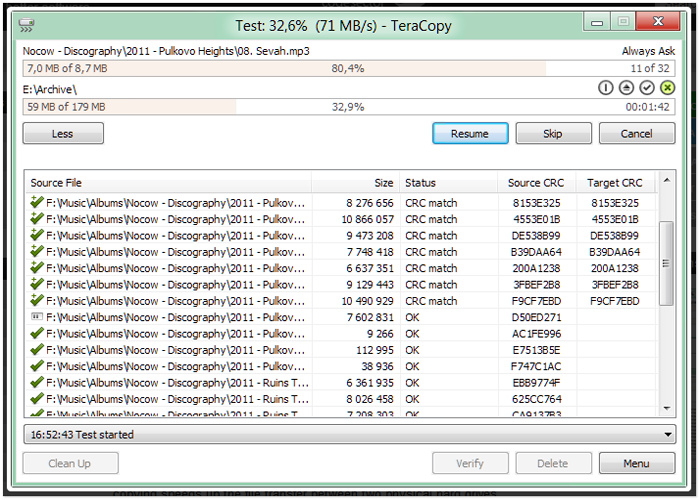Click the green check icon on the 8 026 458 row

pos(37,398)
